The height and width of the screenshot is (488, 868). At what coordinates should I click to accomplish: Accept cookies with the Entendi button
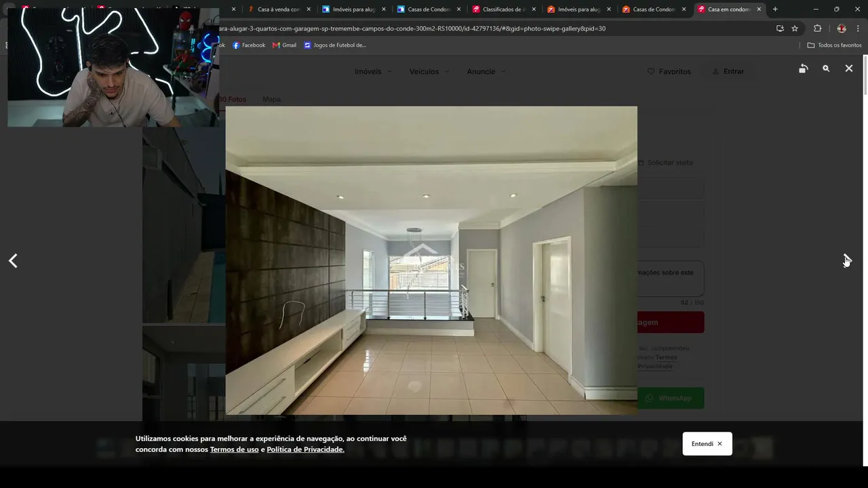pos(707,444)
